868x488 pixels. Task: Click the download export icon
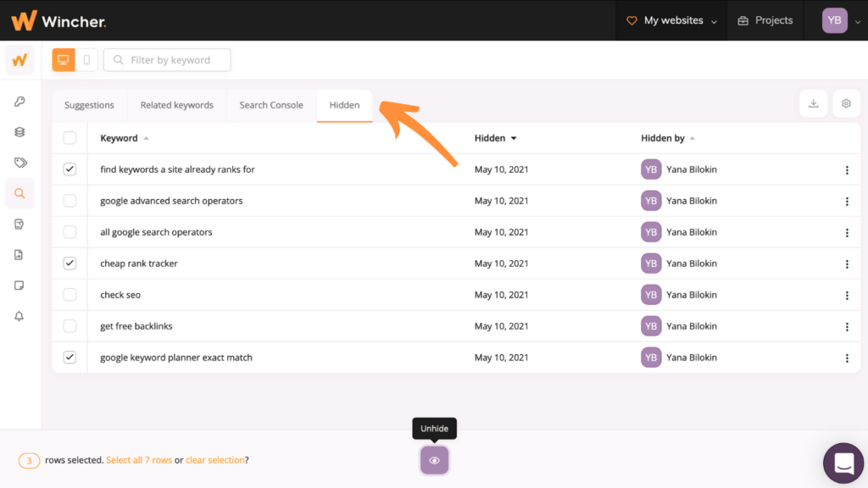coord(813,104)
